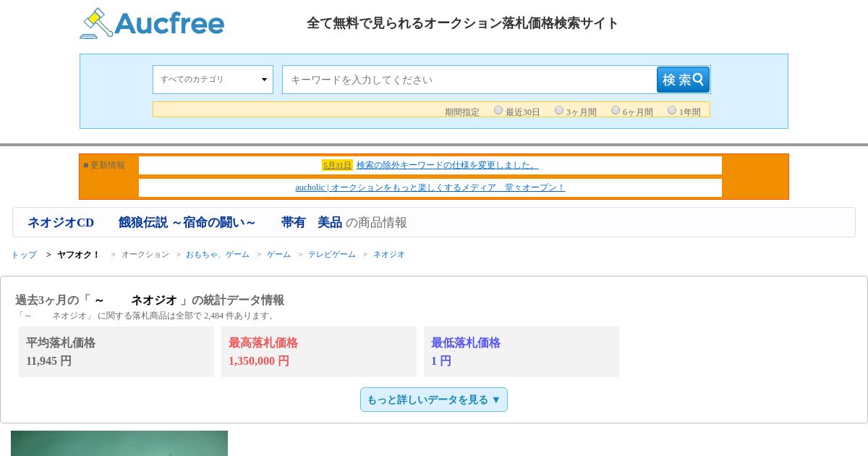Screen dimensions: 868x456
Task: Click the ヤフオク！ breadcrumb text
Action: pyautogui.click(x=78, y=255)
